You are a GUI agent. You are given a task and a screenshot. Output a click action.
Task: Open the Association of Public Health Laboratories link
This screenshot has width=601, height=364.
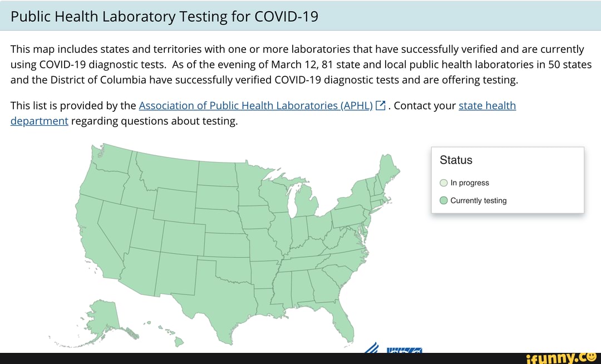coord(256,105)
